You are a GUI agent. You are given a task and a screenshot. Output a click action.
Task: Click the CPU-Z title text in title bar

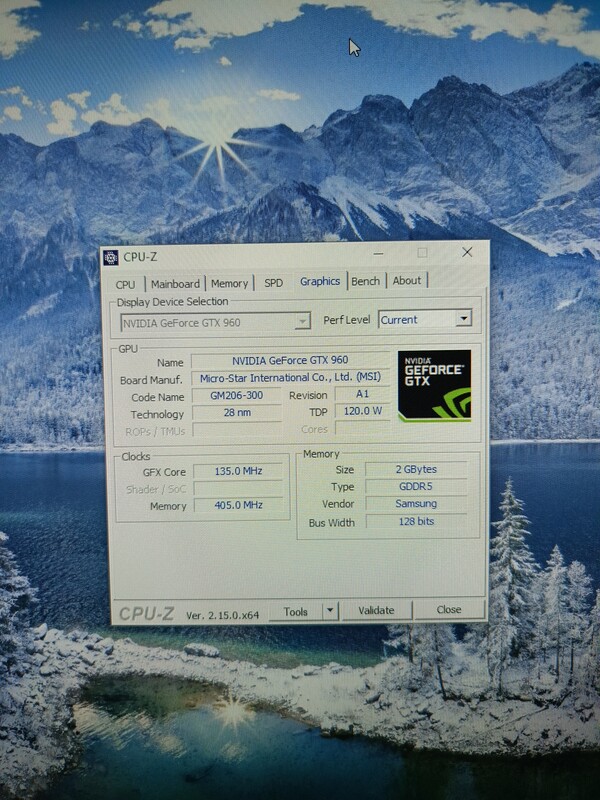coord(140,257)
